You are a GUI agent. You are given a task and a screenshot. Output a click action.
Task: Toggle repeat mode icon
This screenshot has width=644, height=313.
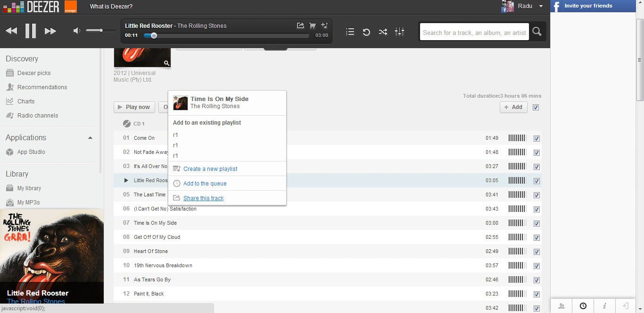point(366,32)
